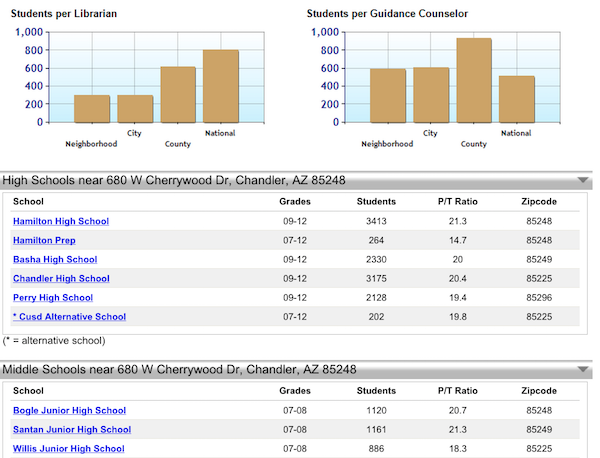Select zipcode 85296 for Perry High School
Screen dimensions: 600x458
[x=539, y=298]
